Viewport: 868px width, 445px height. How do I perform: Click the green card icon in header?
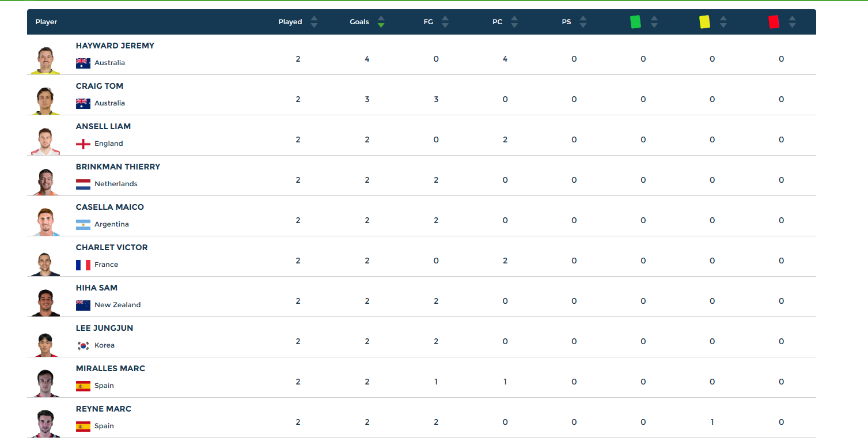635,22
